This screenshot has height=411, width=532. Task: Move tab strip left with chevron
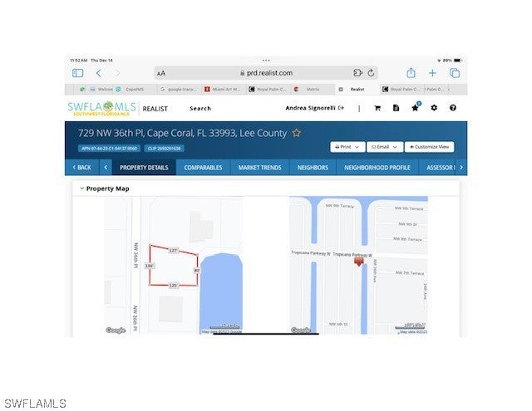pyautogui.click(x=106, y=168)
